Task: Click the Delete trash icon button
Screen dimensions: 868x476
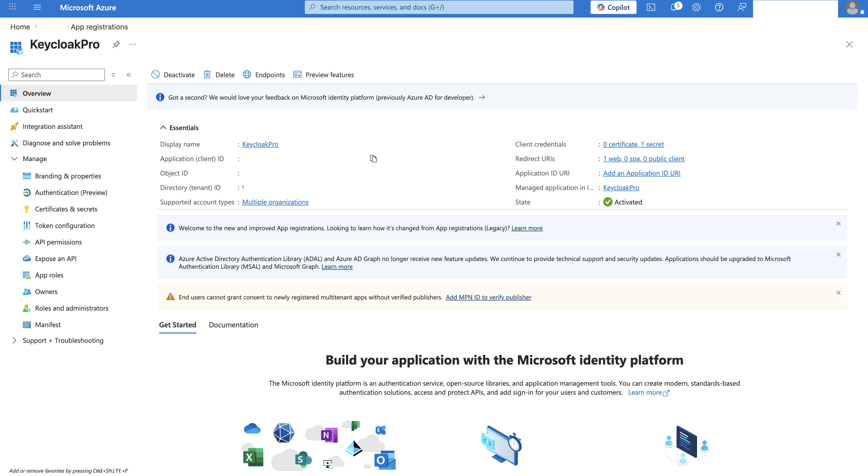Action: (219, 75)
